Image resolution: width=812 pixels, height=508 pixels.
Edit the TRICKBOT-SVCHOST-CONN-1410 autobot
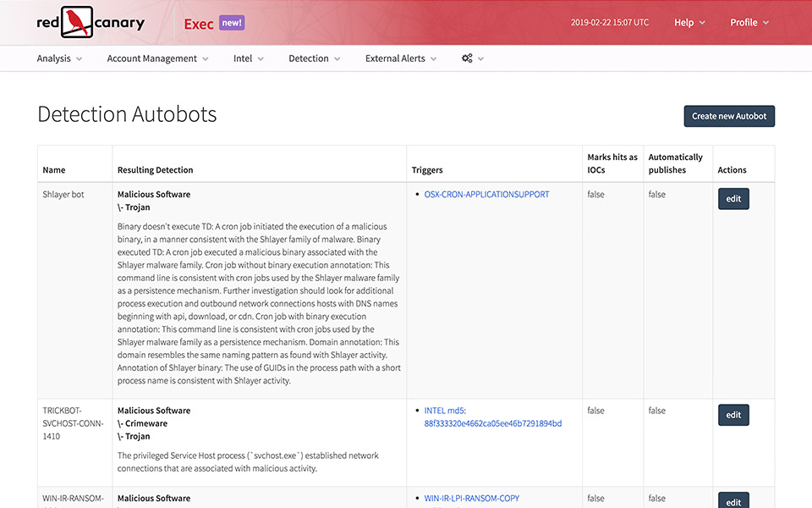(x=733, y=415)
